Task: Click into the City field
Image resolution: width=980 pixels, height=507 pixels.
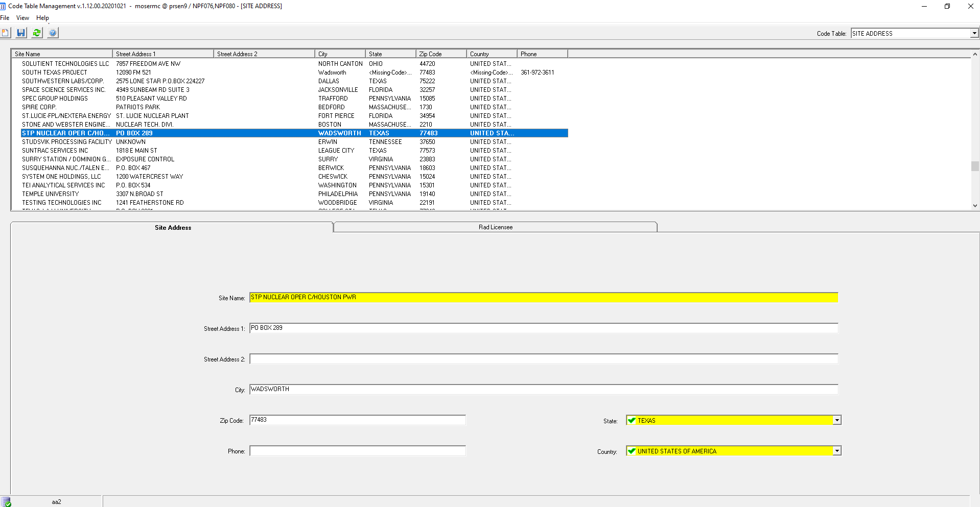Action: click(x=544, y=389)
